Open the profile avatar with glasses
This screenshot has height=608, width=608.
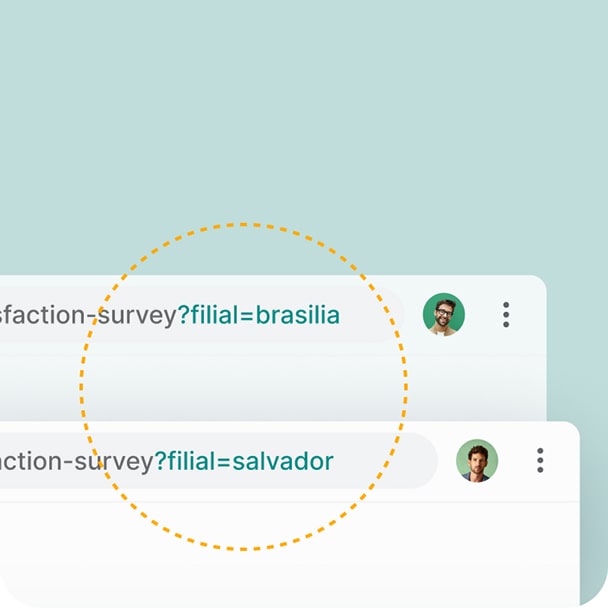point(443,315)
